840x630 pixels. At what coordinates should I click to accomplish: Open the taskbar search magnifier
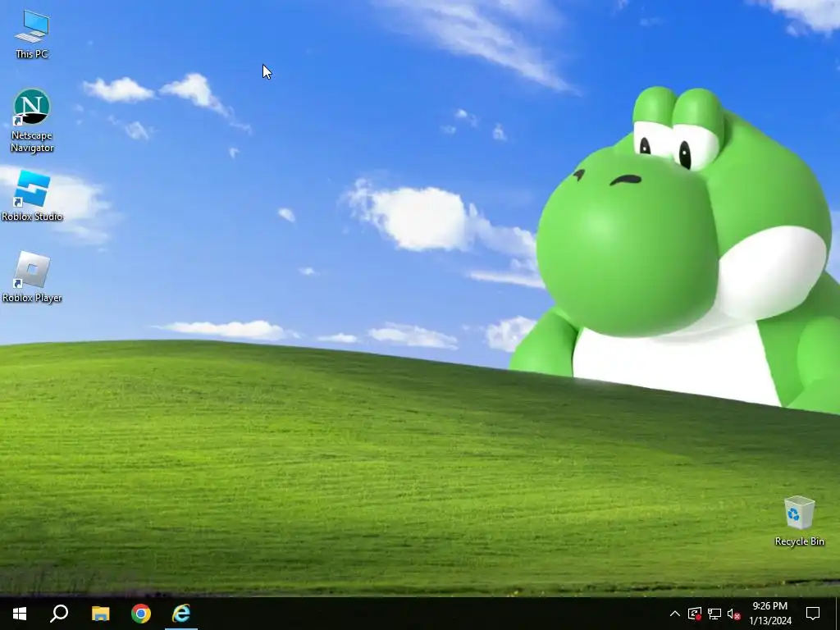[59, 614]
